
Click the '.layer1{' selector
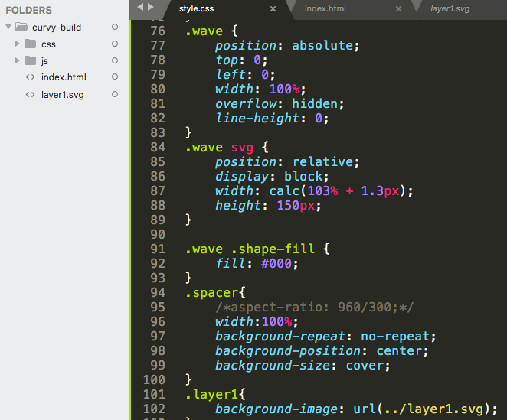click(215, 395)
